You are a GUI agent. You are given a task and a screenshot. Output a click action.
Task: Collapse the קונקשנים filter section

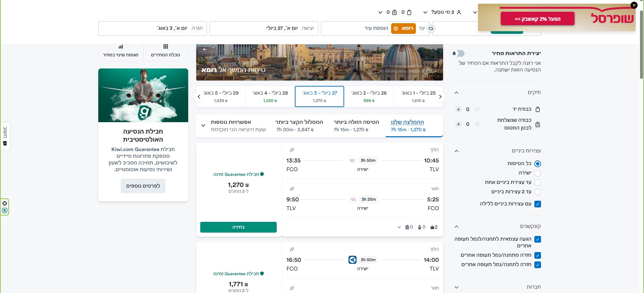pyautogui.click(x=457, y=227)
